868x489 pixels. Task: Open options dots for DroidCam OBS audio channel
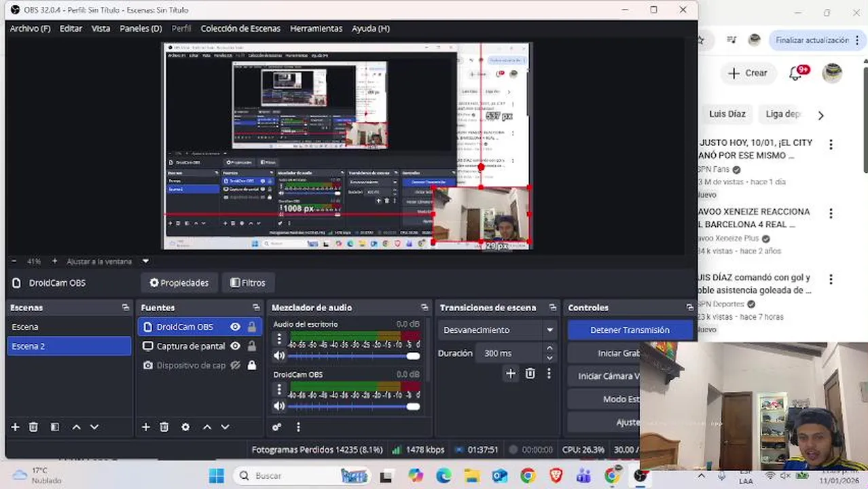(x=279, y=389)
